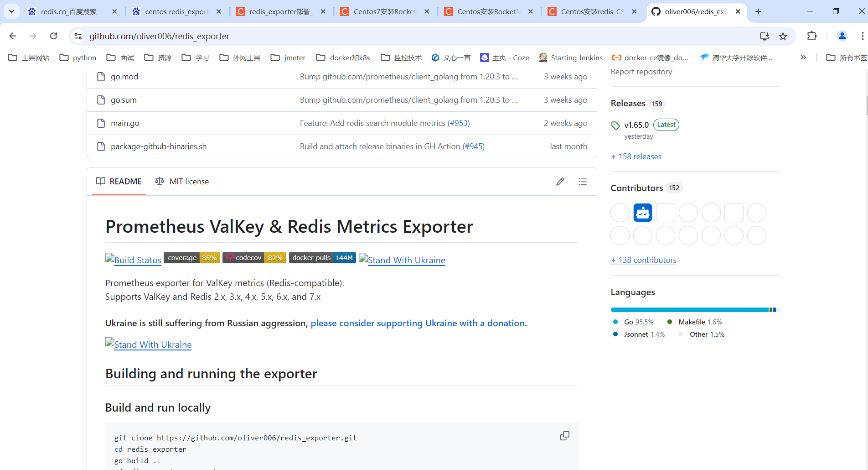Viewport: 868px width, 470px height.
Task: Click the docker pulls 144M badge
Action: point(322,258)
